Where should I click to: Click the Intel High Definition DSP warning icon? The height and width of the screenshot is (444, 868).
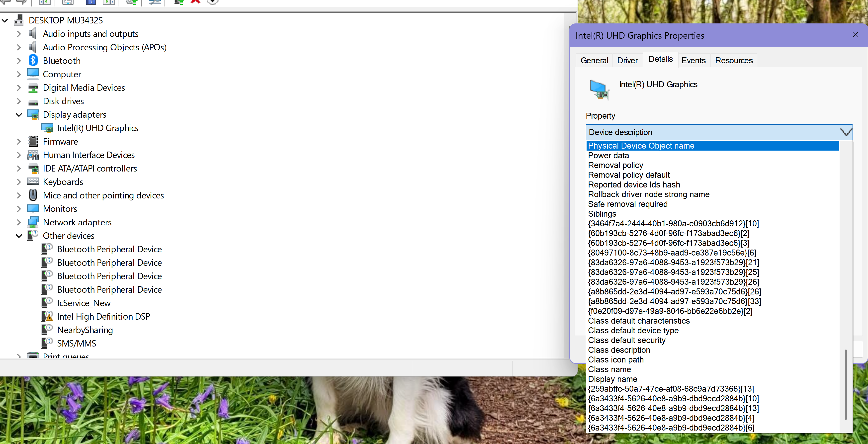pyautogui.click(x=47, y=316)
